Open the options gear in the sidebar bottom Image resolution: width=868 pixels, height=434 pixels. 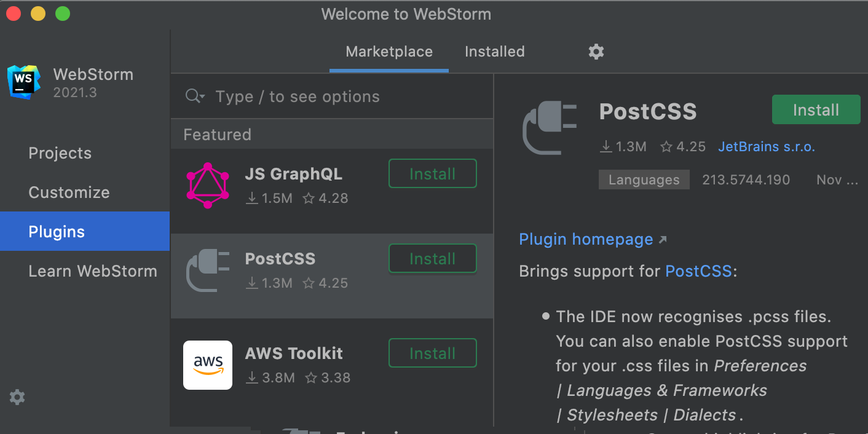coord(17,397)
